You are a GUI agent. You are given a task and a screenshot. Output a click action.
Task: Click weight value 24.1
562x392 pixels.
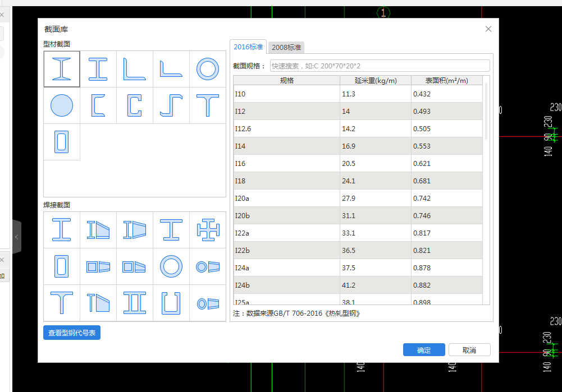[349, 181]
